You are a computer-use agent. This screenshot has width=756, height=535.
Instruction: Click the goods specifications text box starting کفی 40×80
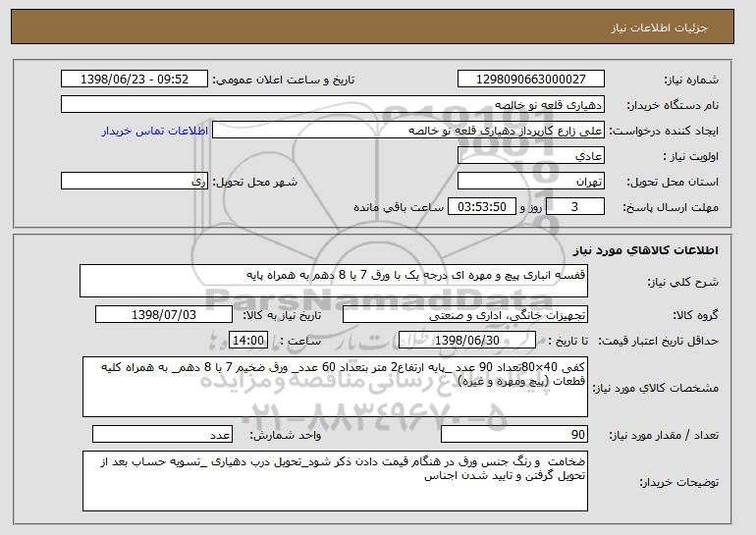(x=335, y=387)
